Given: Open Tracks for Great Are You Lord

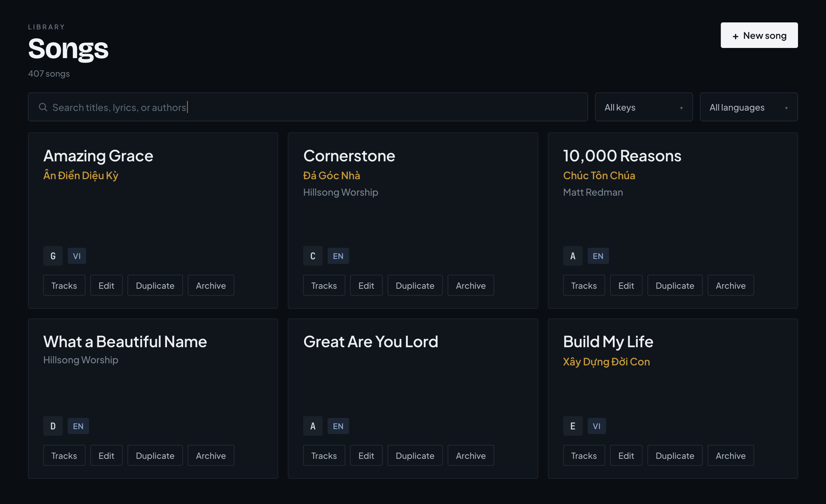Looking at the screenshot, I should click(324, 455).
